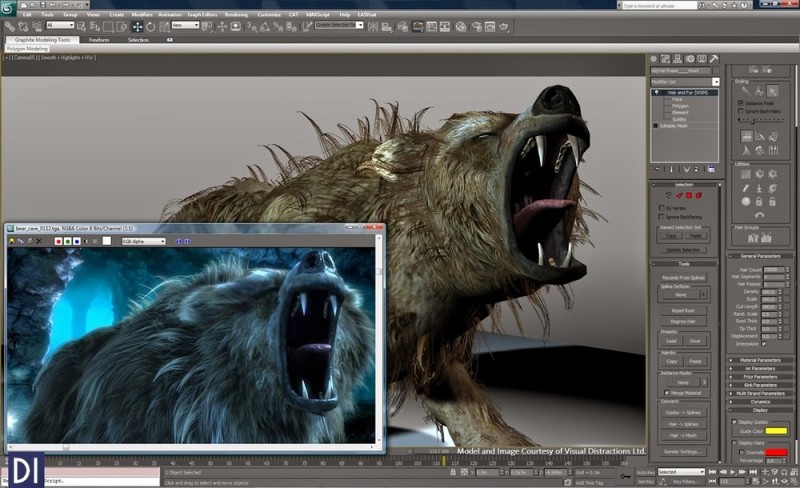The width and height of the screenshot is (800, 488).
Task: Expand the Kink Parameters rollout
Action: 760,385
